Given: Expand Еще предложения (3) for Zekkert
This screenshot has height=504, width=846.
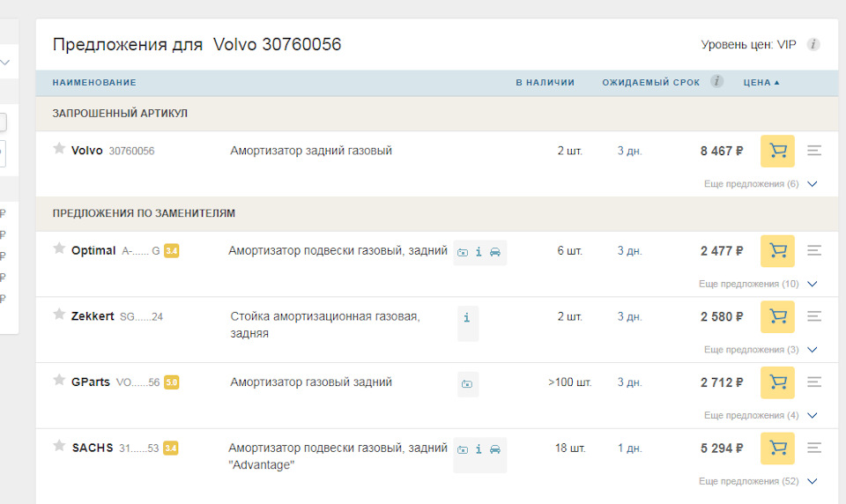Looking at the screenshot, I should (761, 350).
